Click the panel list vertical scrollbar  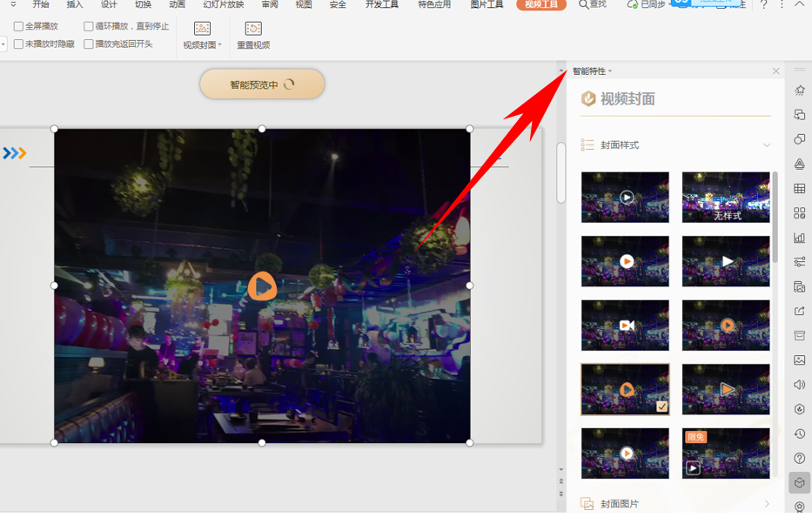(775, 218)
